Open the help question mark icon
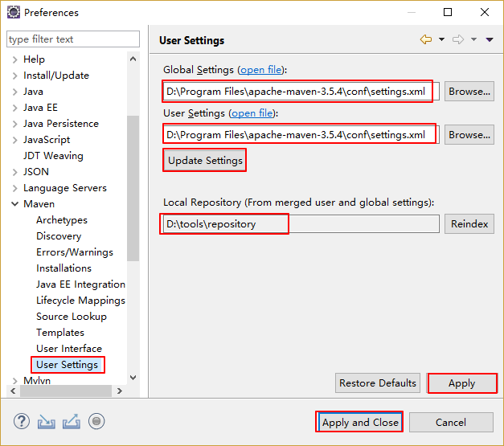 pyautogui.click(x=22, y=421)
